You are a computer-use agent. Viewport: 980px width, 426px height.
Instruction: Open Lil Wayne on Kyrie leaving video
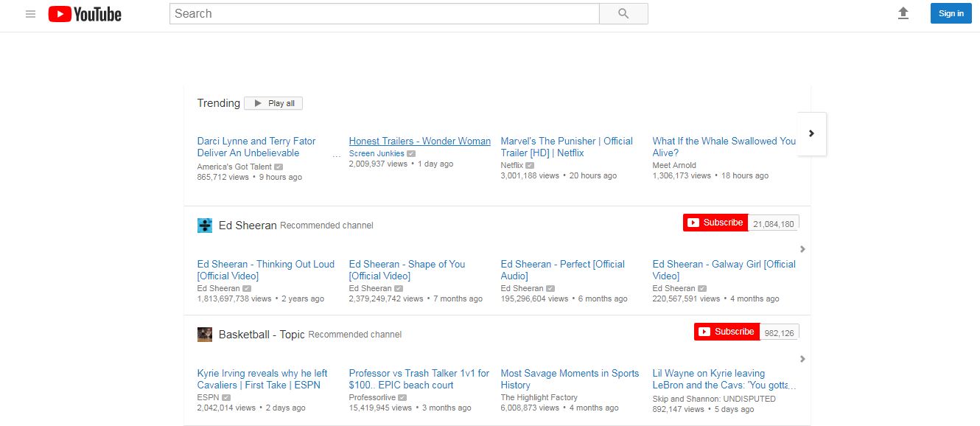pos(724,379)
